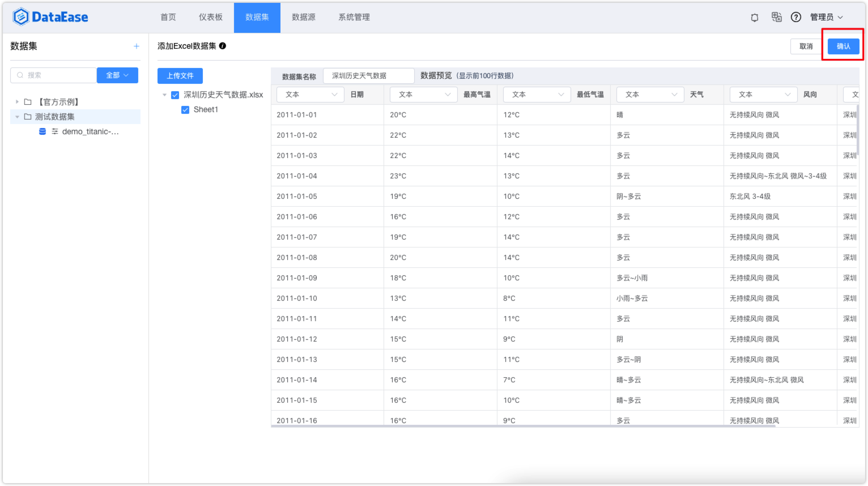The width and height of the screenshot is (868, 486).
Task: Click the 数据集名称 input field
Action: tap(368, 76)
